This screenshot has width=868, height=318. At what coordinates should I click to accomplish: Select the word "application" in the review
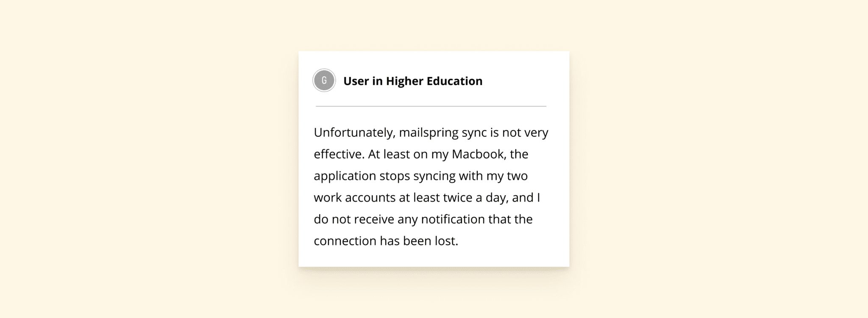click(345, 176)
